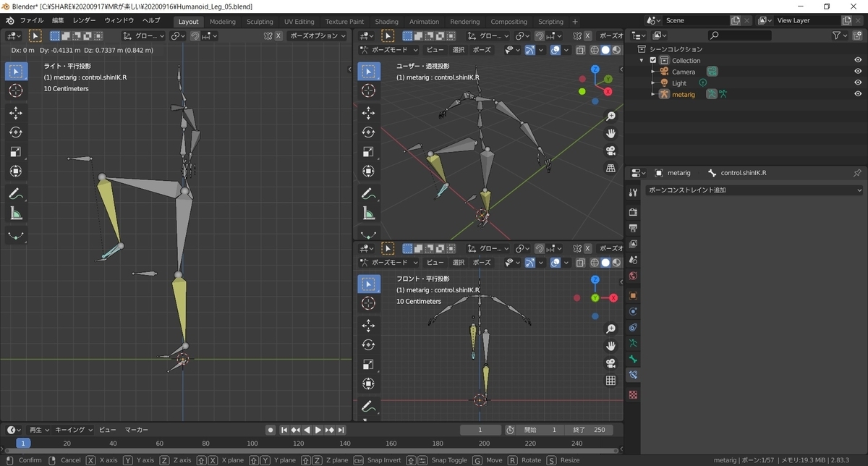The width and height of the screenshot is (868, 466).
Task: Hide the Camera object in outliner
Action: [x=858, y=72]
